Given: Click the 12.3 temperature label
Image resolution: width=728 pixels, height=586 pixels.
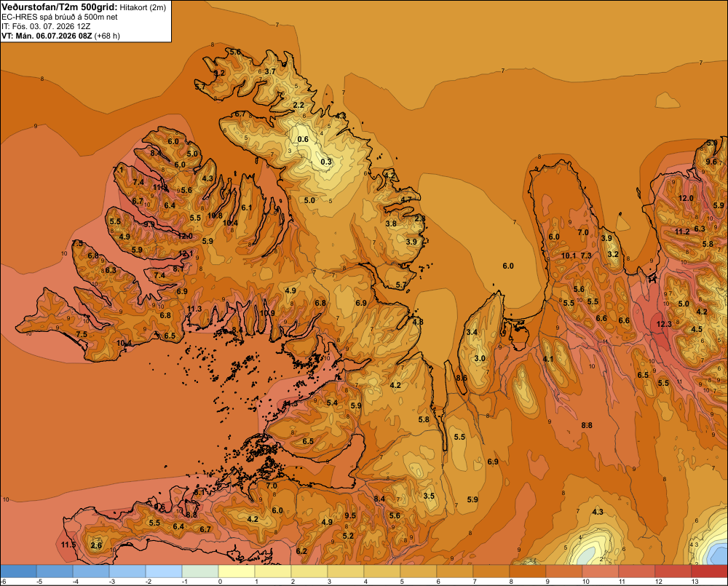Looking at the screenshot, I should (664, 324).
